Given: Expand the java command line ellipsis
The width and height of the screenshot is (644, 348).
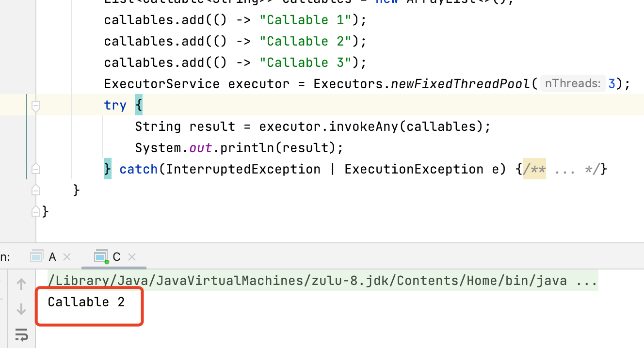Looking at the screenshot, I should (587, 281).
